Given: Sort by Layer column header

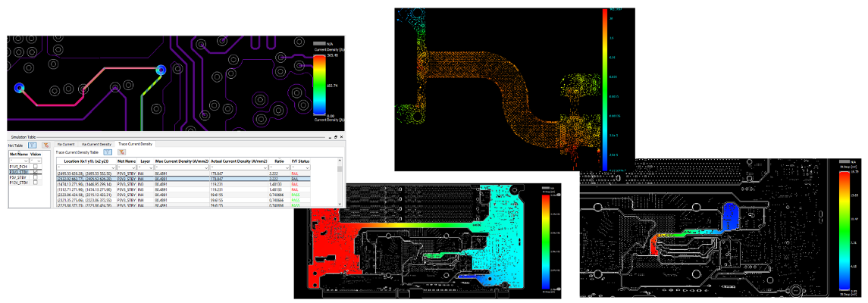Looking at the screenshot, I should click(145, 161).
